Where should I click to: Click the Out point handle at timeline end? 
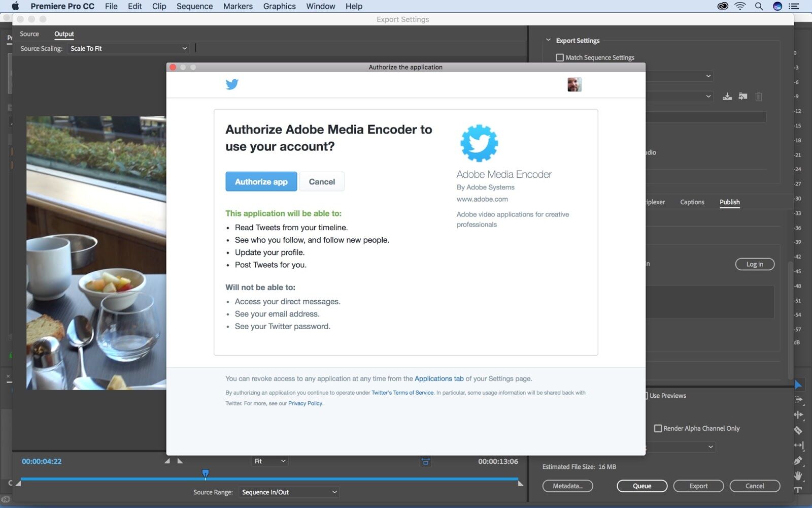coord(520,483)
